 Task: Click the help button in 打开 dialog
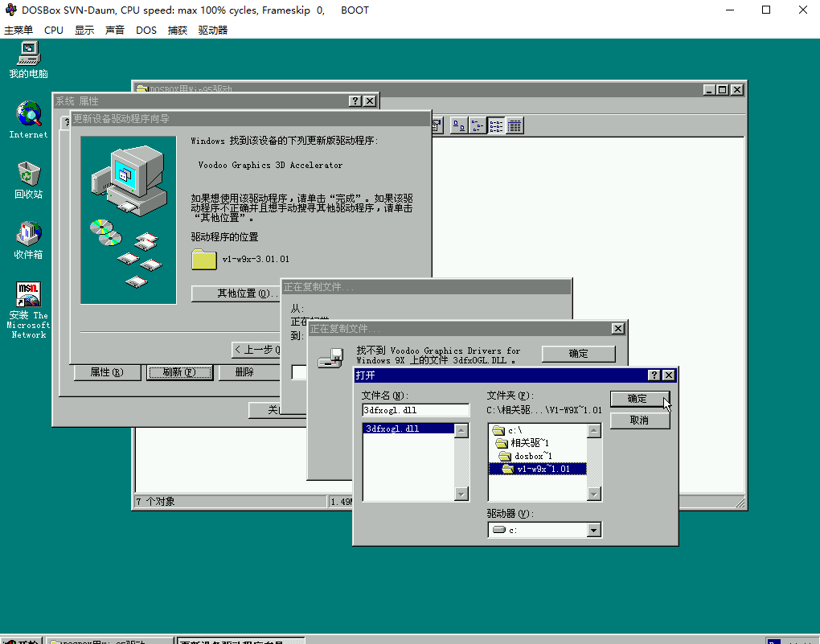(654, 375)
